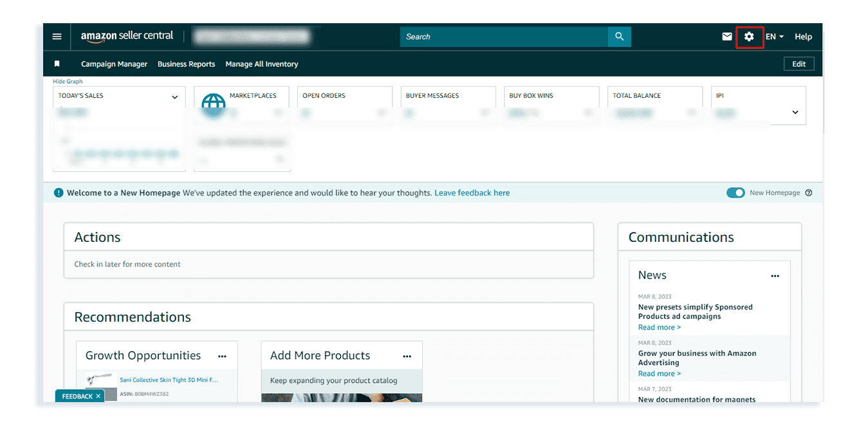Open the settings gear icon
The height and width of the screenshot is (424, 868).
[x=749, y=37]
